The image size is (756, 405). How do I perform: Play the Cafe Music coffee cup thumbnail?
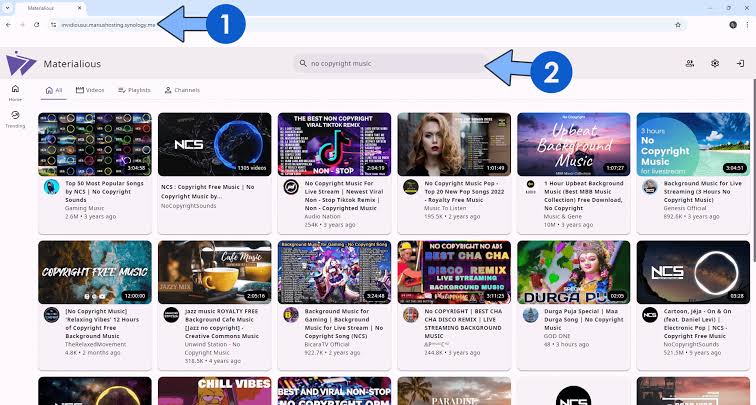coord(215,272)
